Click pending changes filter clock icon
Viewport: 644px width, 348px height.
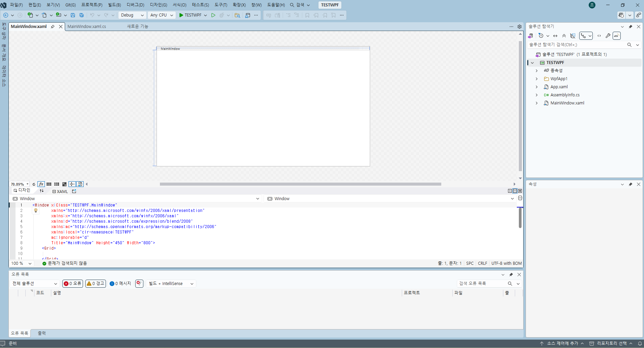tap(541, 36)
